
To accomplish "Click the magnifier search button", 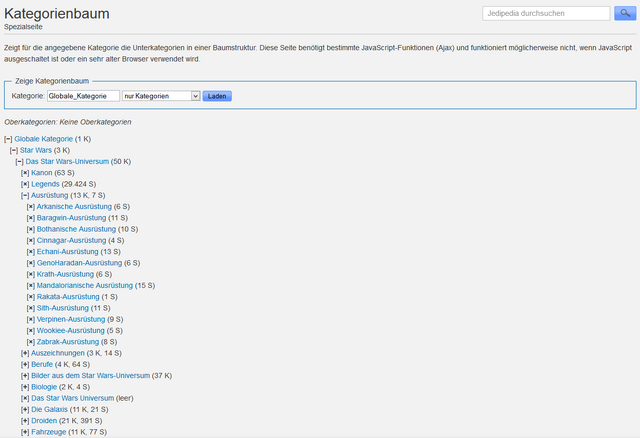I will pyautogui.click(x=625, y=13).
